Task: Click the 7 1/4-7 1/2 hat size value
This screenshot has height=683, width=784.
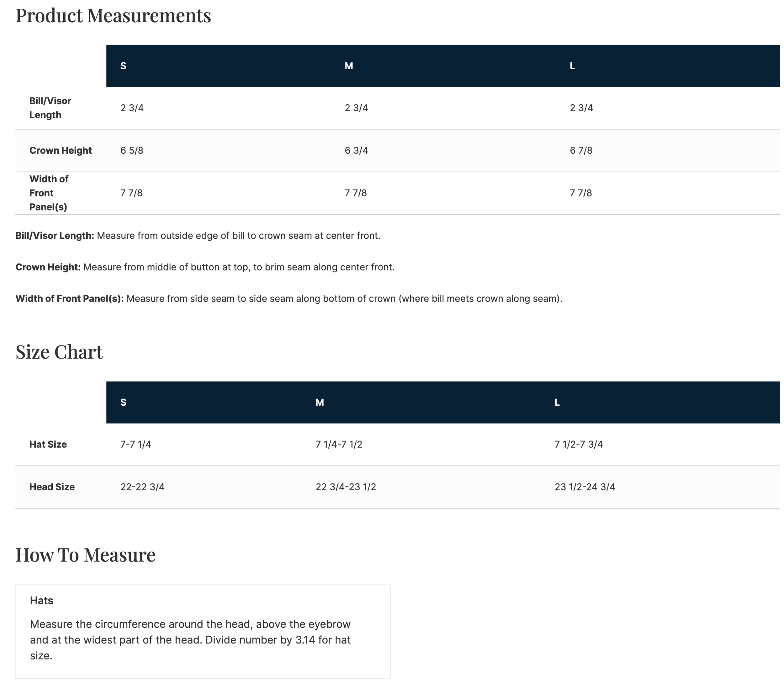Action: tap(339, 445)
